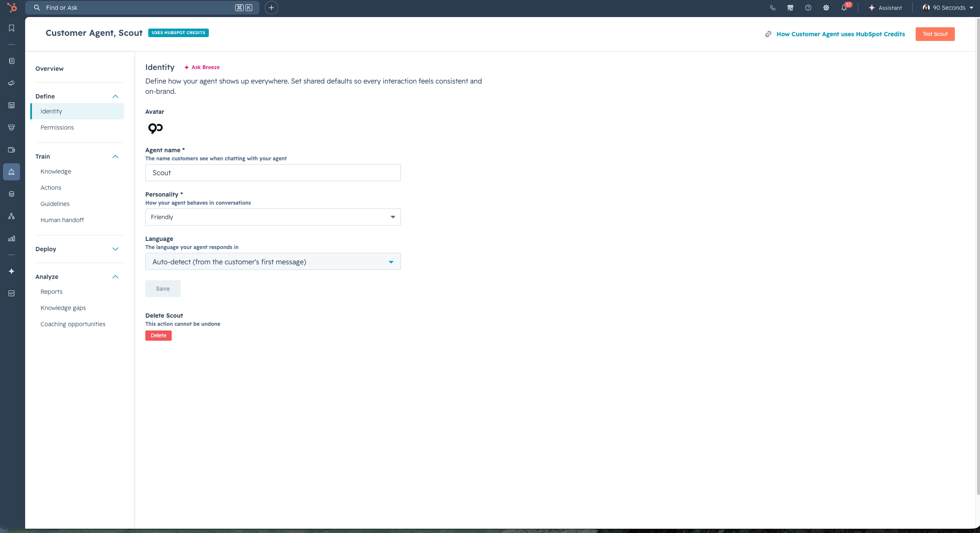The width and height of the screenshot is (980, 533).
Task: Click the plus quick-create button
Action: [x=271, y=8]
